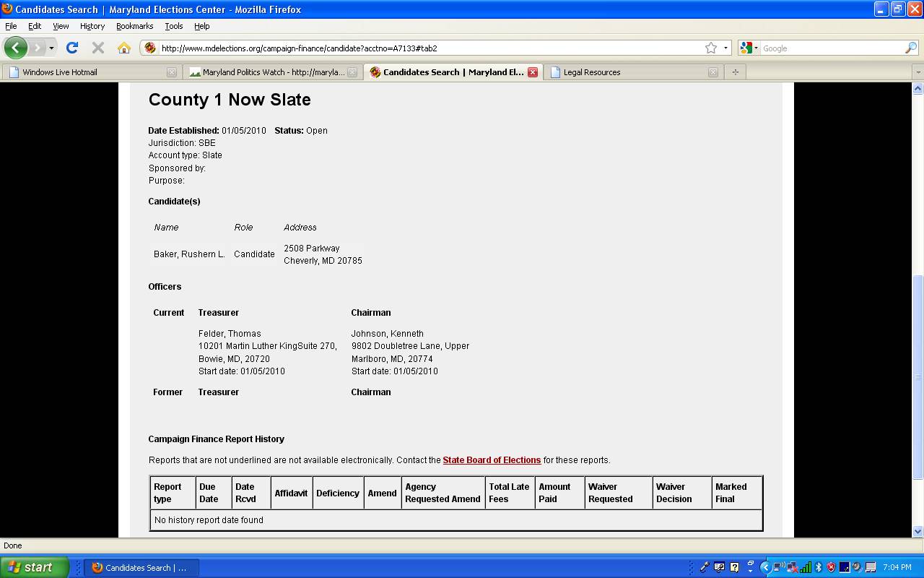Open a new tab
This screenshot has width=924, height=578.
(735, 72)
